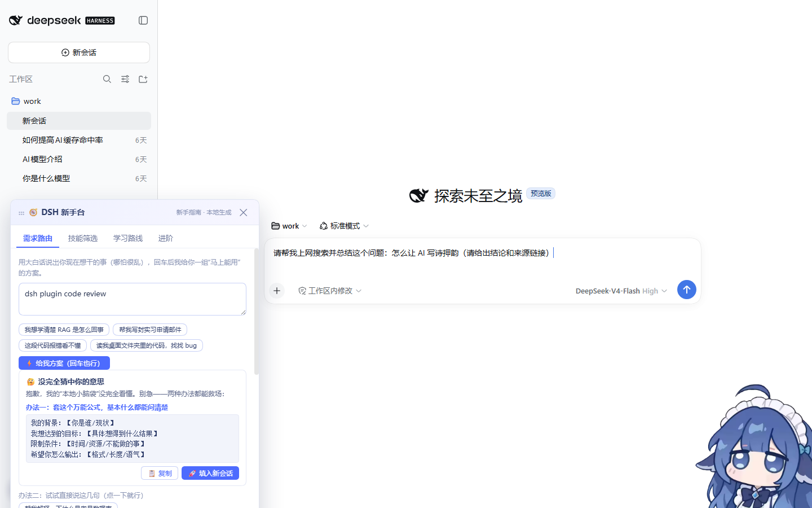
Task: Open conversation AI模型介绍
Action: pyautogui.click(x=79, y=159)
